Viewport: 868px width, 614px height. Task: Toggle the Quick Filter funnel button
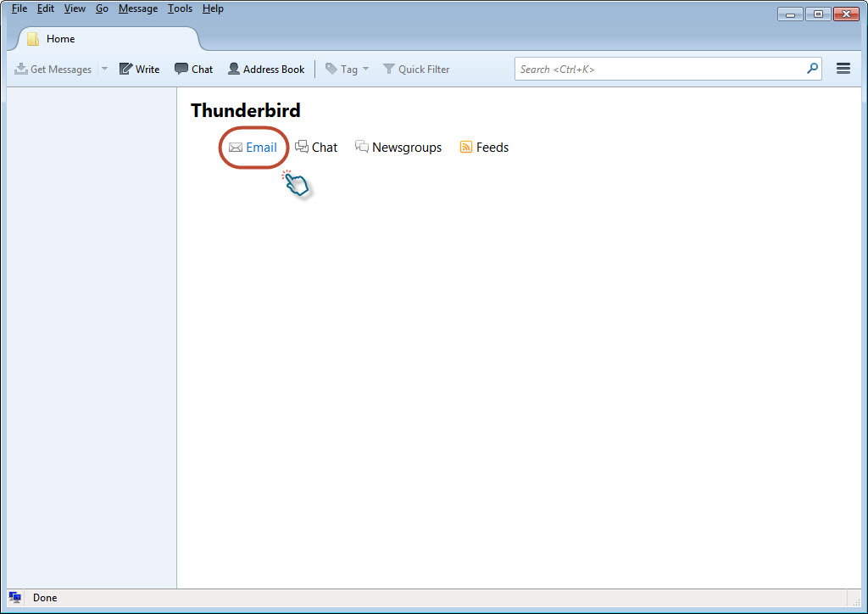coord(416,69)
